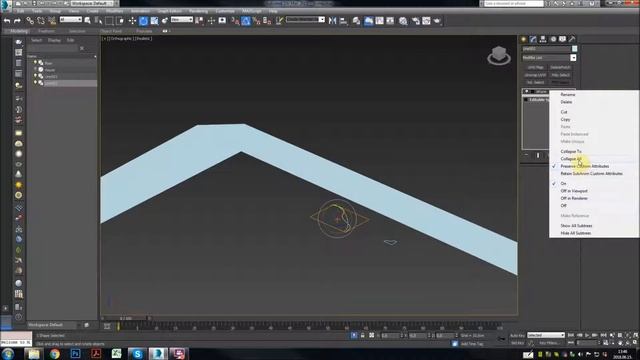Click the Vol. Select modifier button

[x=536, y=82]
